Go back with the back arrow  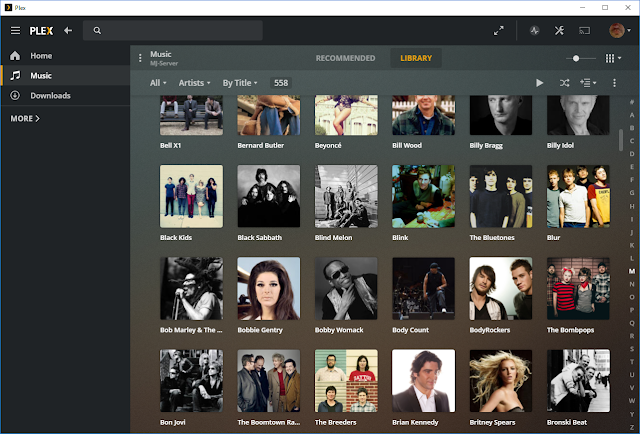tap(68, 31)
